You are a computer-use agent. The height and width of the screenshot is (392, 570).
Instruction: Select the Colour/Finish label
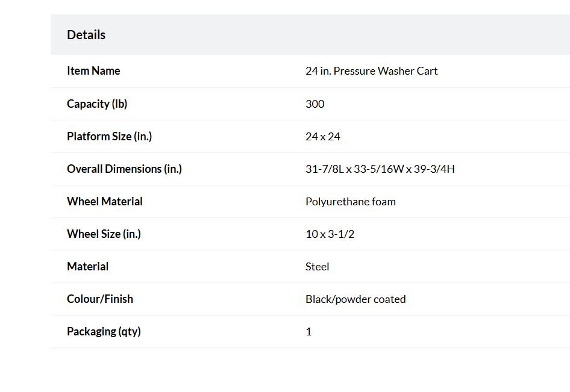click(x=100, y=299)
